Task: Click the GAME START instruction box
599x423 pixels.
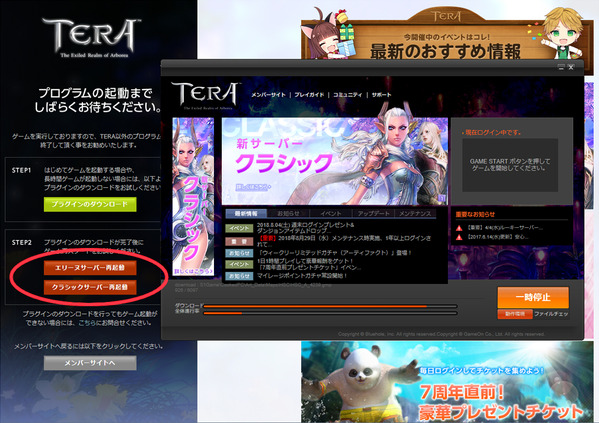Action: point(510,165)
